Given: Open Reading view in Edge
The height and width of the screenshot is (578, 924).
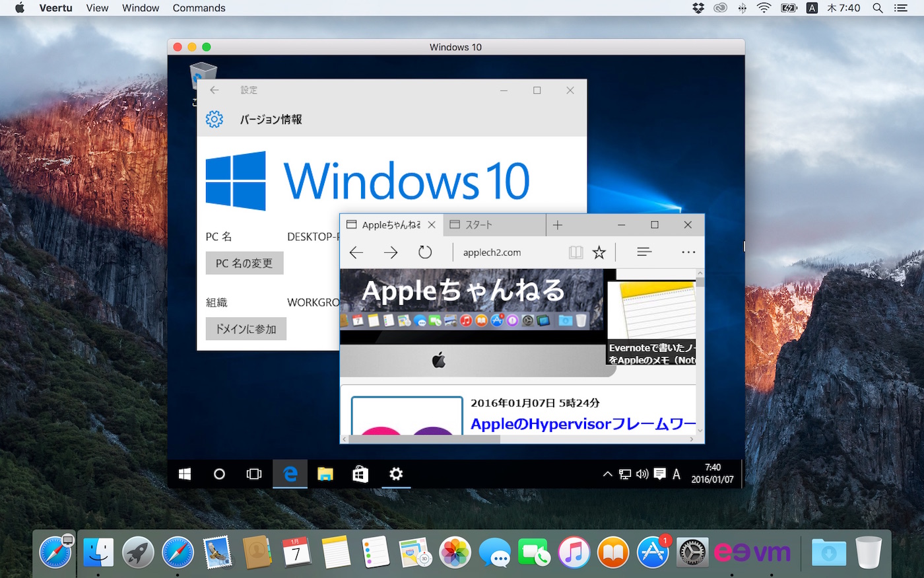Looking at the screenshot, I should pyautogui.click(x=576, y=252).
